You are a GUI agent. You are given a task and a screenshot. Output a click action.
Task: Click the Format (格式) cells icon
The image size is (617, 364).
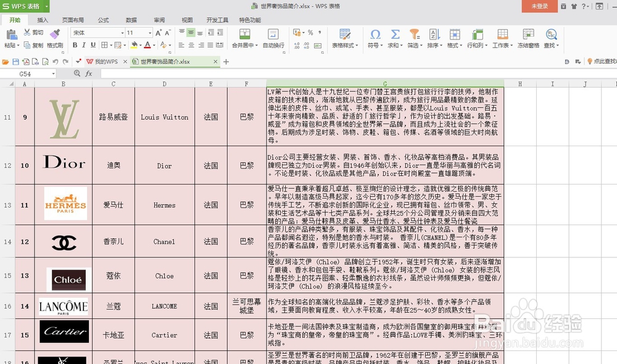(455, 34)
